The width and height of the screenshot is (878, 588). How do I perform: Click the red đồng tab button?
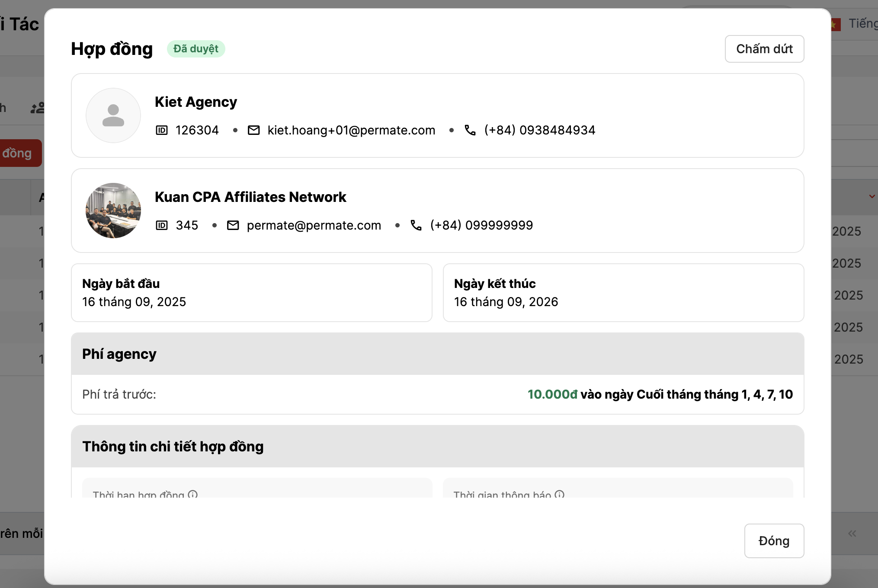click(x=19, y=153)
